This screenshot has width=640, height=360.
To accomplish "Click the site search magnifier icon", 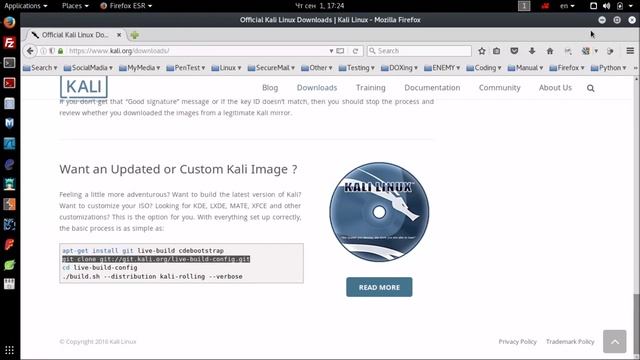I will coord(591,88).
